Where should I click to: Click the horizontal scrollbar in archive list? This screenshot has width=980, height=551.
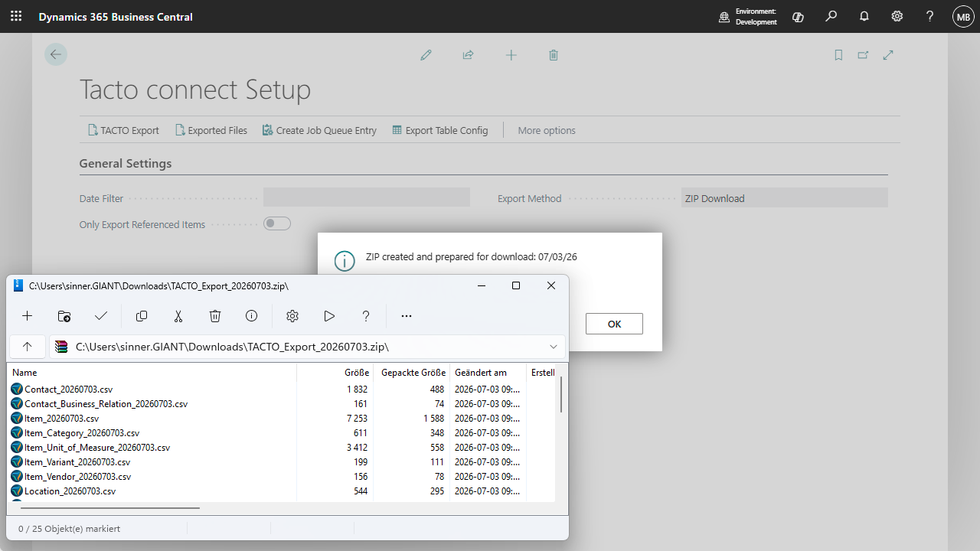(110, 507)
